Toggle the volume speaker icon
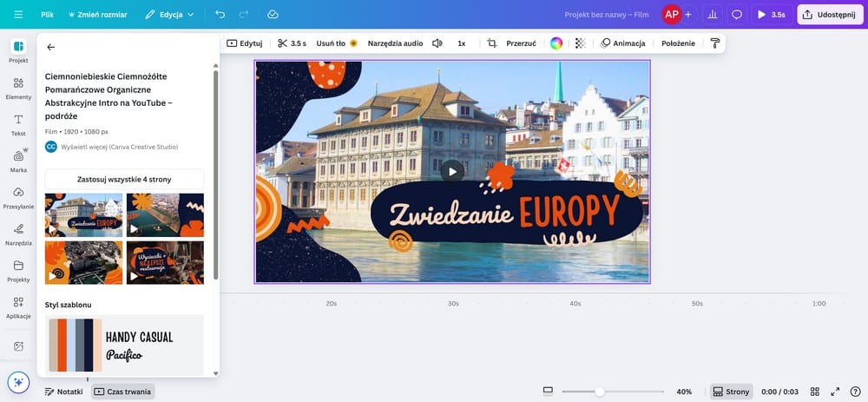 click(x=437, y=43)
